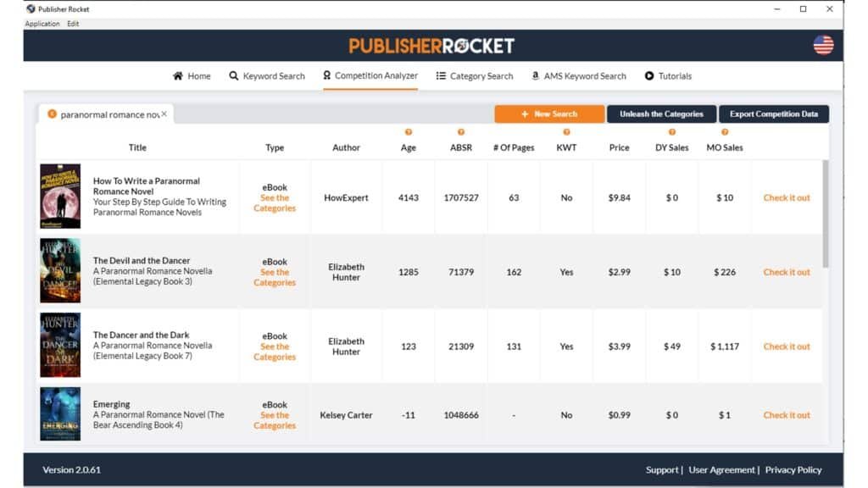Click the Category Search list icon
Viewport: 868px width, 488px height.
[x=441, y=75]
